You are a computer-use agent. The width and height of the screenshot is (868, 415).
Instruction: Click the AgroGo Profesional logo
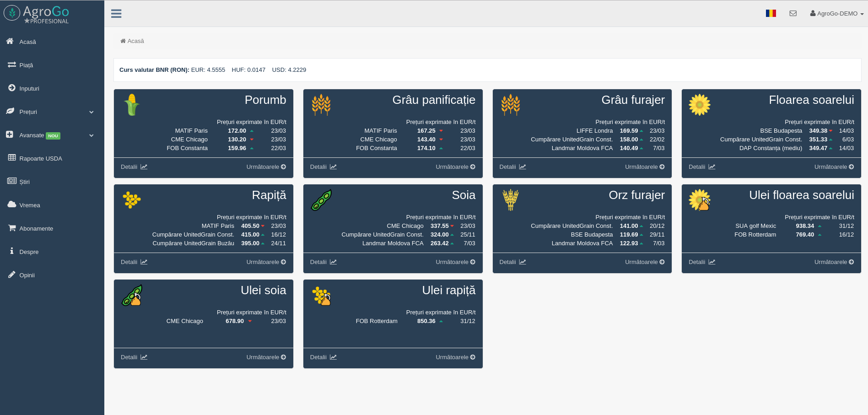(37, 14)
